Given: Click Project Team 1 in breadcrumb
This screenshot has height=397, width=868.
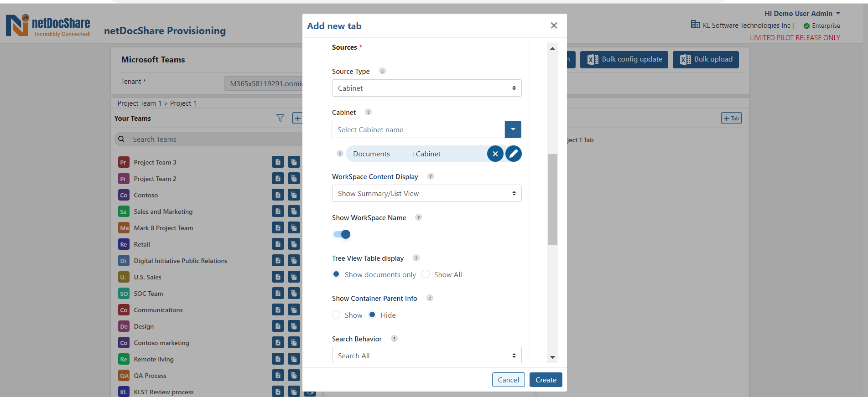Looking at the screenshot, I should (x=140, y=103).
